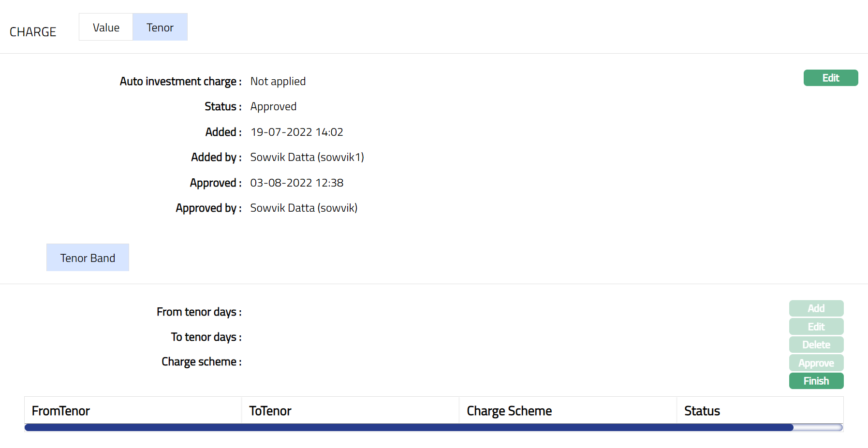
Task: Select the Tenor tab
Action: pyautogui.click(x=160, y=28)
